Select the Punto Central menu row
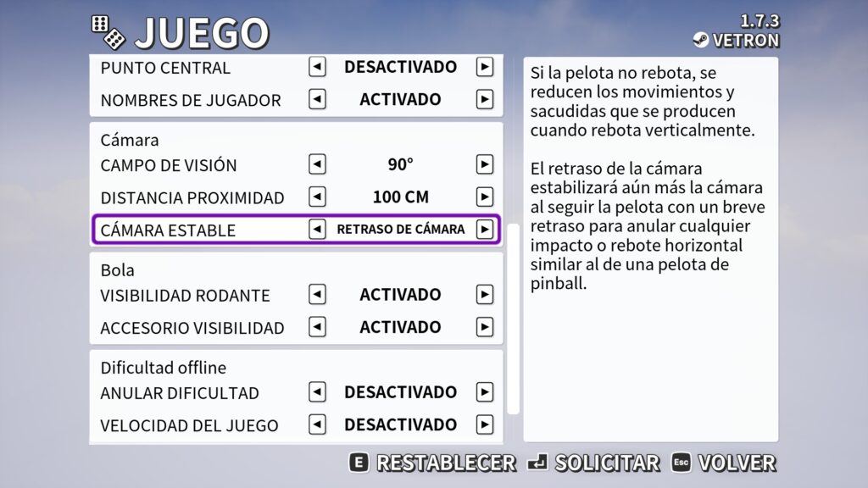This screenshot has height=488, width=868. pos(296,68)
